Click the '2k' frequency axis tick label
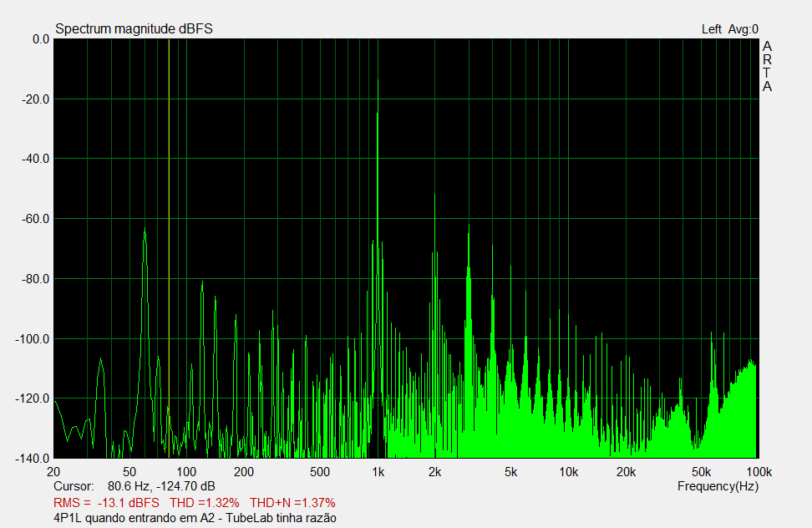The width and height of the screenshot is (812, 528). coord(435,472)
